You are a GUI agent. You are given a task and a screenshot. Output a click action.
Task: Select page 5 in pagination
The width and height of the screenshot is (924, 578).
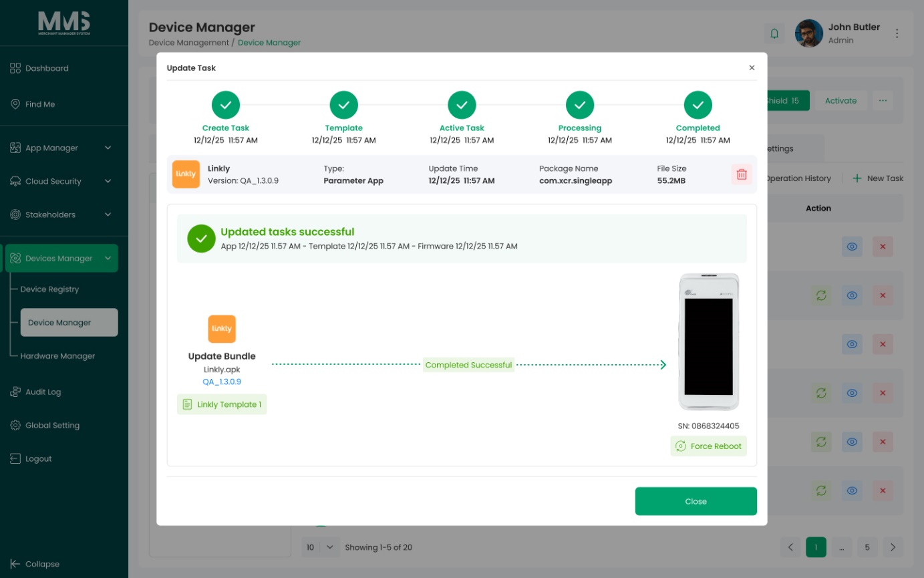[867, 547]
